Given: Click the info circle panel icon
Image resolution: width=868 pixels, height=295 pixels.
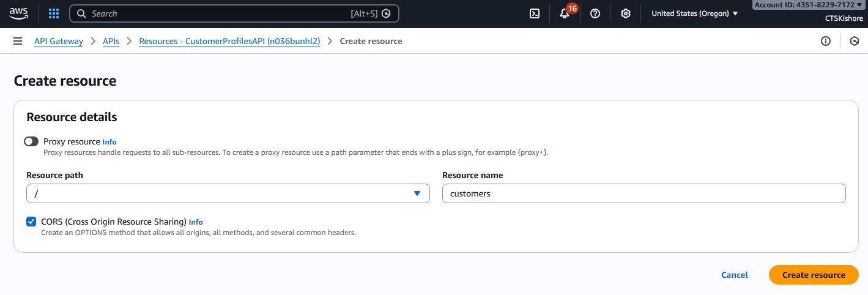Looking at the screenshot, I should [x=825, y=41].
